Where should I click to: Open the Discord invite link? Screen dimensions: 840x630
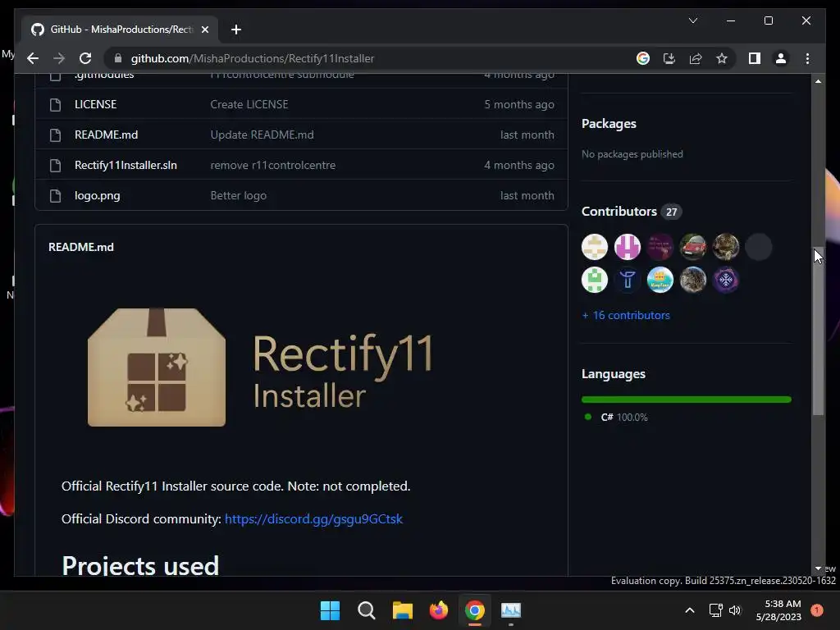pyautogui.click(x=313, y=519)
